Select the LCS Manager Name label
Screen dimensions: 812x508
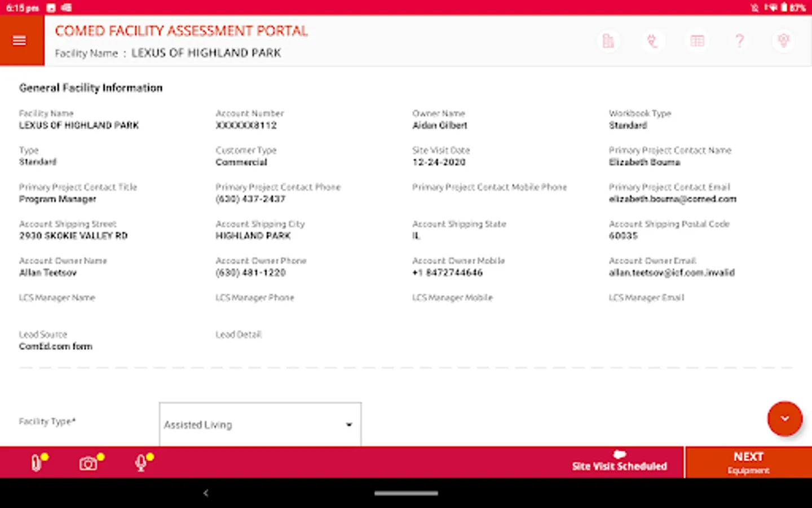click(x=57, y=297)
